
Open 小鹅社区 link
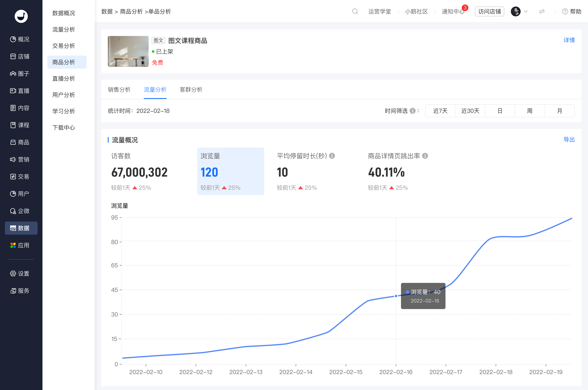(x=416, y=11)
